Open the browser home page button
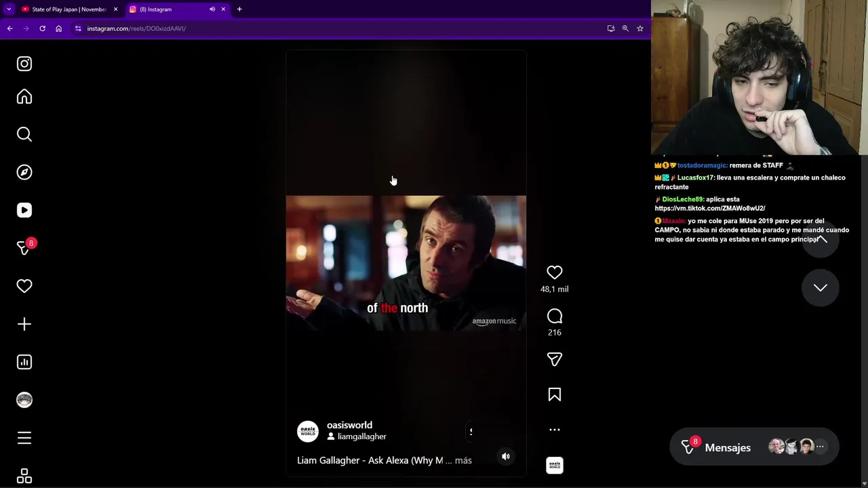The image size is (868, 488). click(59, 28)
